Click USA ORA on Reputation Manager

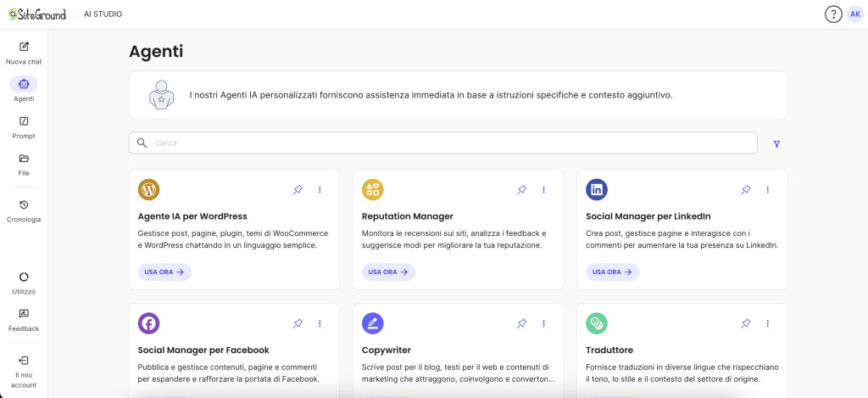pos(388,272)
